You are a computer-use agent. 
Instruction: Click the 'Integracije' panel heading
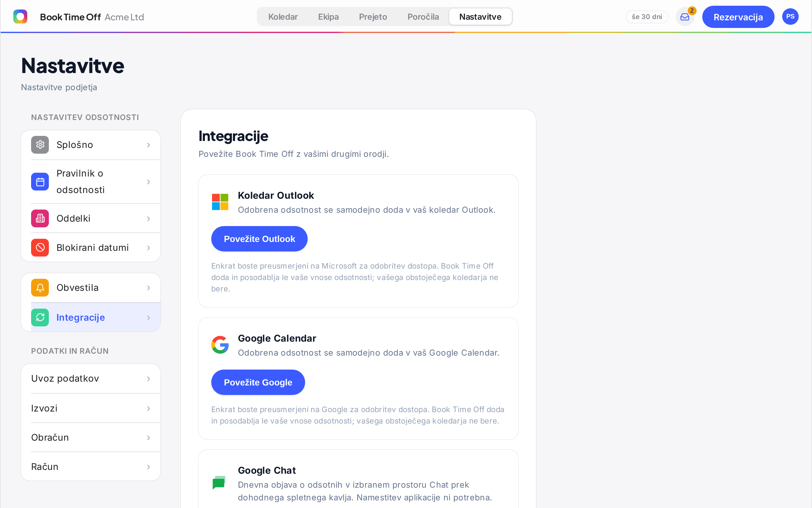click(233, 136)
